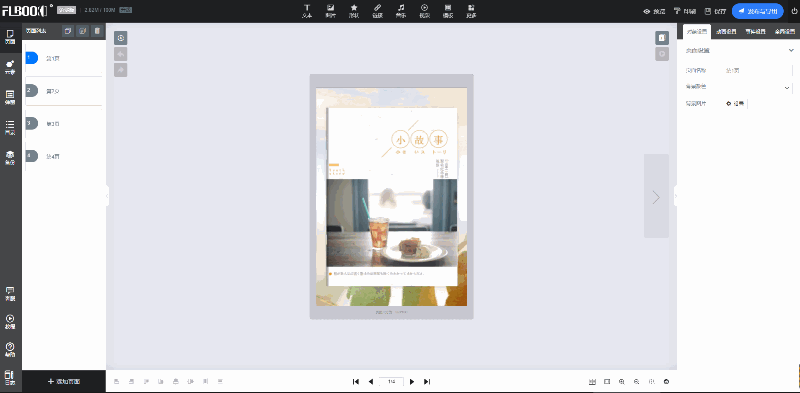Screen dimensions: 800x393
Task: Switch to the second settings tab
Action: pyautogui.click(x=726, y=32)
